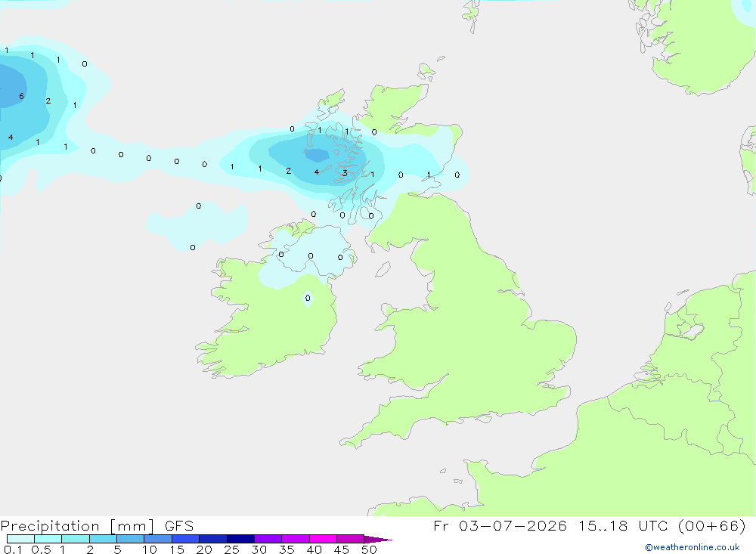Screen dimensions: 756x554
Task: Click the "30" legend scale label
Action: coord(259,549)
